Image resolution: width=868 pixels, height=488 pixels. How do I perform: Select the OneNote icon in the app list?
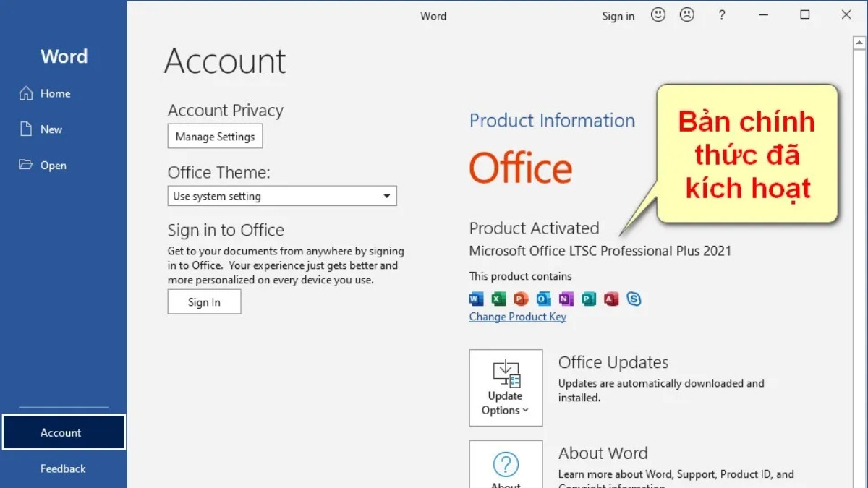566,299
